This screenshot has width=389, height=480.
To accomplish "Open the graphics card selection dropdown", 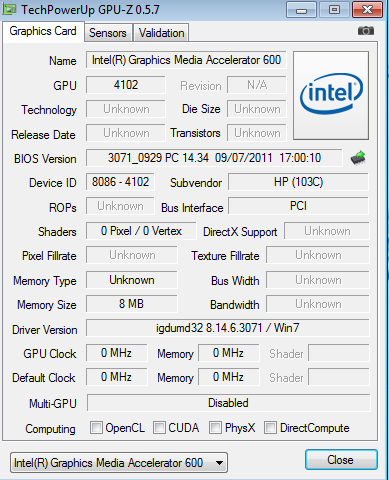I will pos(119,463).
